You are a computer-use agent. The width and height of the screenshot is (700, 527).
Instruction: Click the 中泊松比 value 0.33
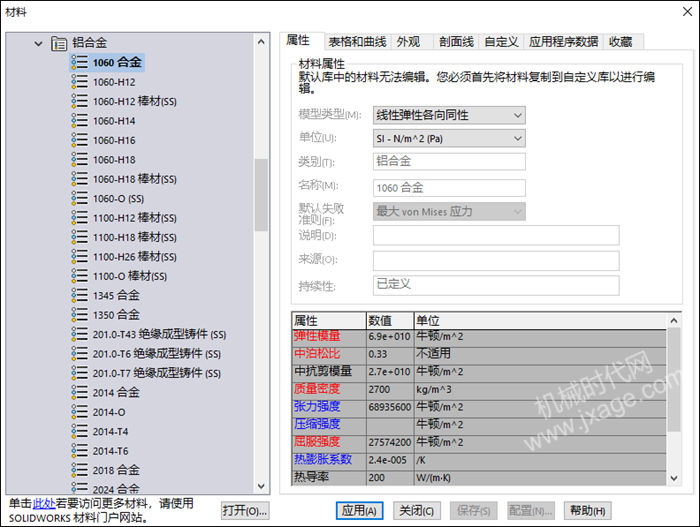coord(390,354)
